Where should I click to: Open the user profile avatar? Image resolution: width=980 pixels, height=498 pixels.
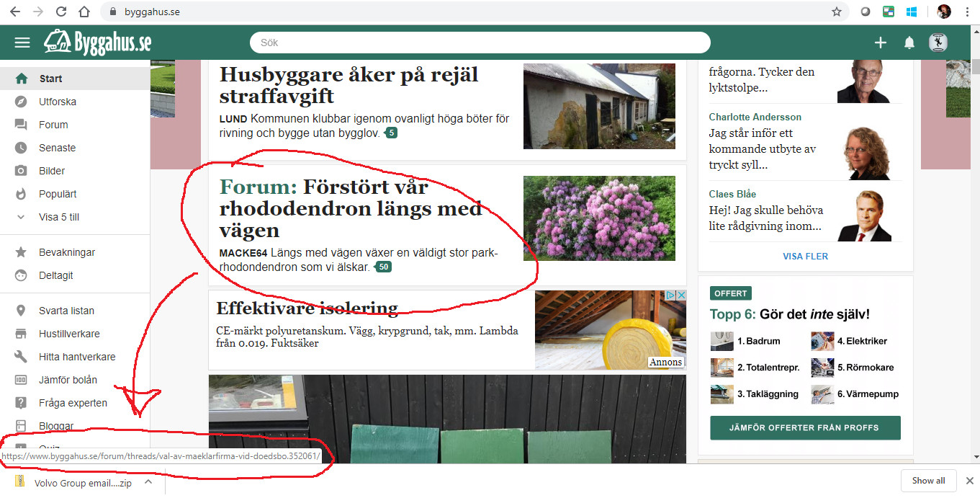point(938,43)
